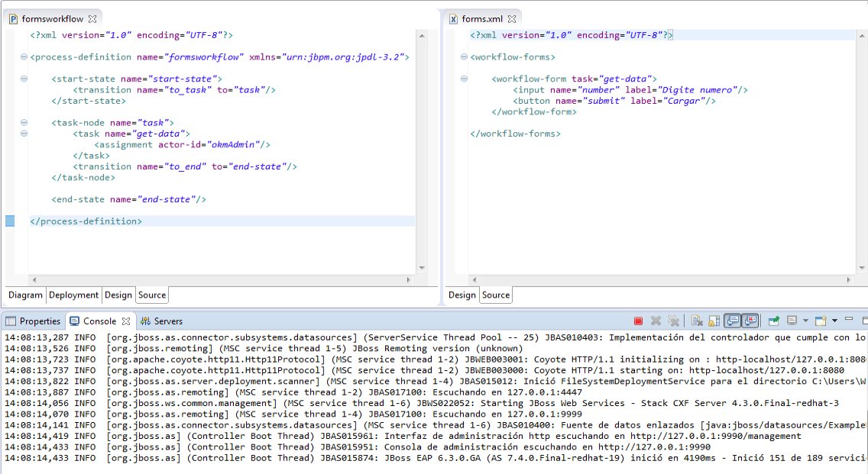Toggle Show Console When Standard Error Changes
The height and width of the screenshot is (474, 868).
[749, 321]
